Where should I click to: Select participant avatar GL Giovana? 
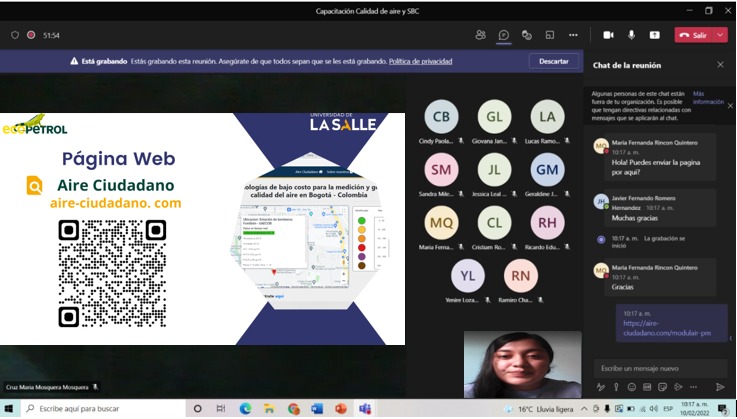pos(494,117)
